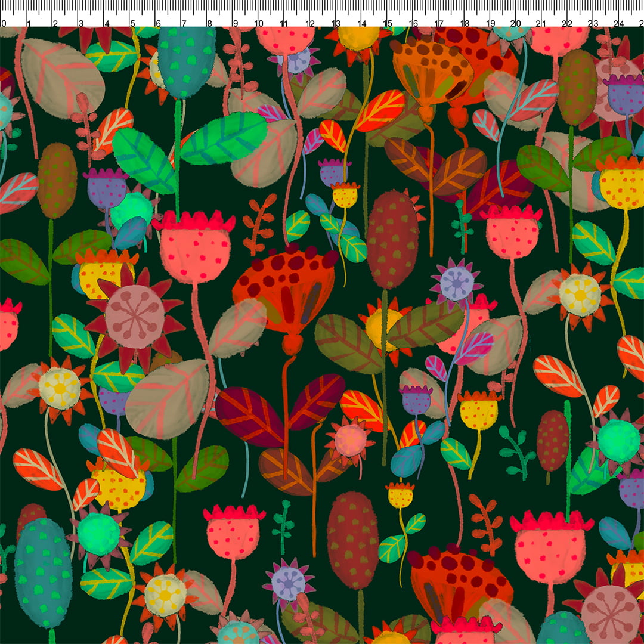Select the 15 mark on the ruler
This screenshot has width=644, height=644.
[388, 23]
